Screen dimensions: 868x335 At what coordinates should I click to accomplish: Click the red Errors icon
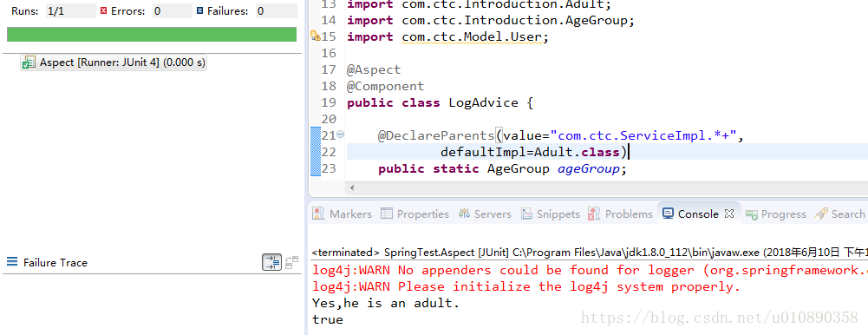pos(103,10)
